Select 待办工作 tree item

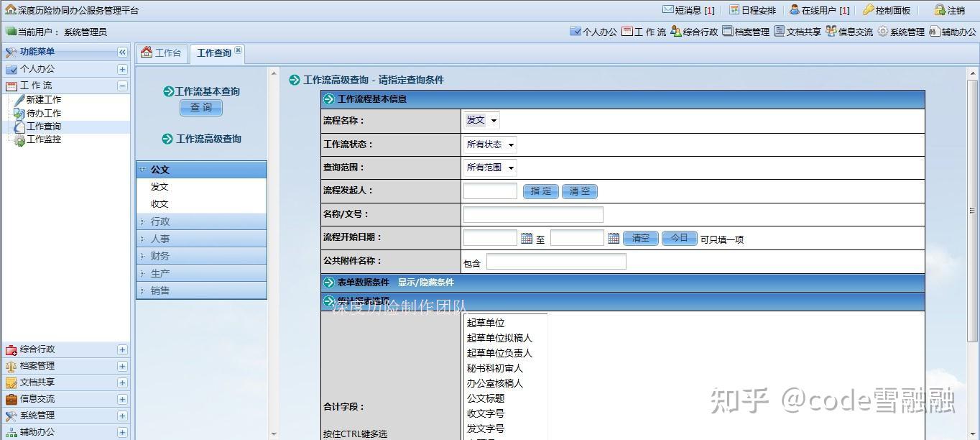coord(44,114)
